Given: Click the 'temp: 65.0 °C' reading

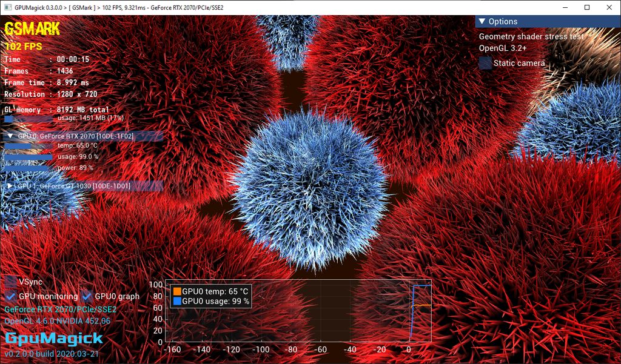Looking at the screenshot, I should (77, 145).
